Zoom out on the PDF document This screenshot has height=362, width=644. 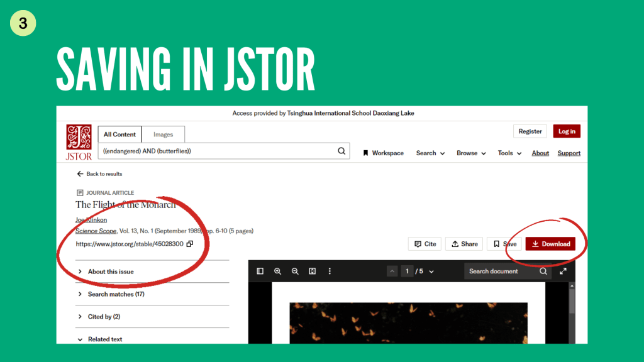click(295, 271)
